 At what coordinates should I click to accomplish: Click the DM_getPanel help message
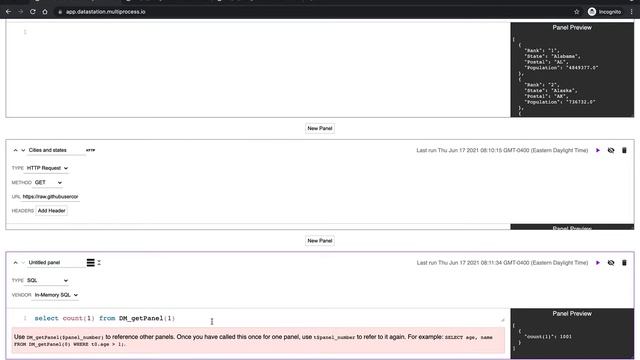(258, 340)
